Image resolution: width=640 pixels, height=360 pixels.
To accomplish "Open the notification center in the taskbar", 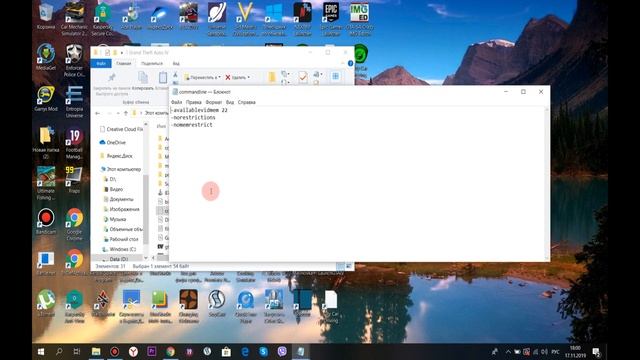I will [x=596, y=351].
